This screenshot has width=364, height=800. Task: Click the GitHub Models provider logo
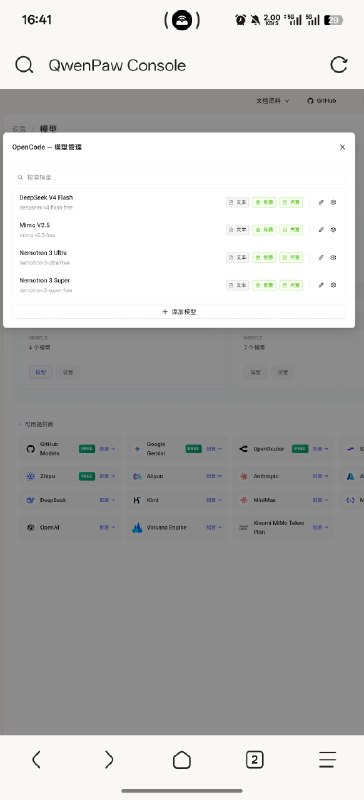coord(30,449)
